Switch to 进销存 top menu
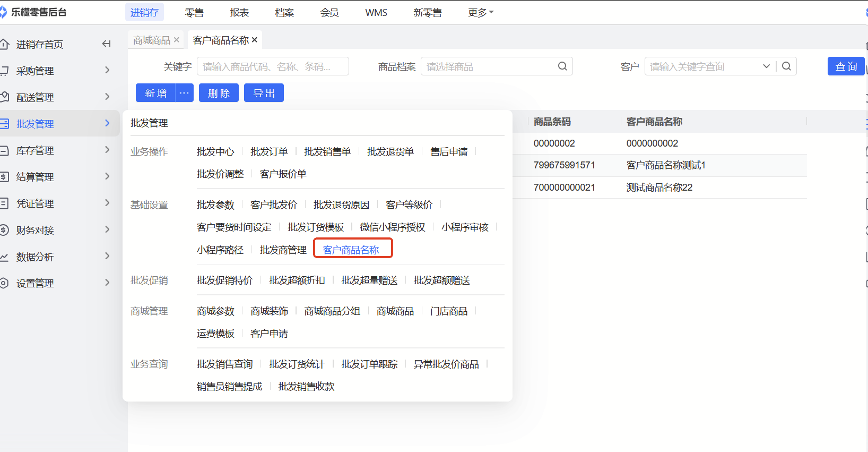868x452 pixels. coord(144,12)
